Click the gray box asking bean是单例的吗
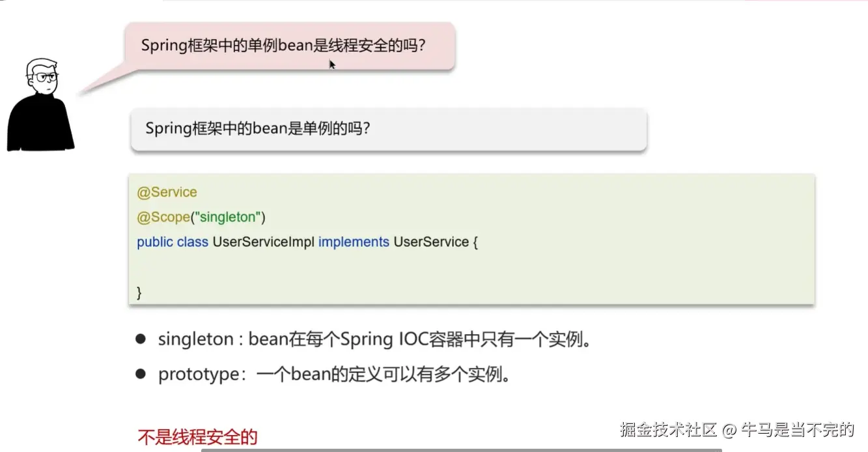The width and height of the screenshot is (868, 452). click(x=388, y=129)
